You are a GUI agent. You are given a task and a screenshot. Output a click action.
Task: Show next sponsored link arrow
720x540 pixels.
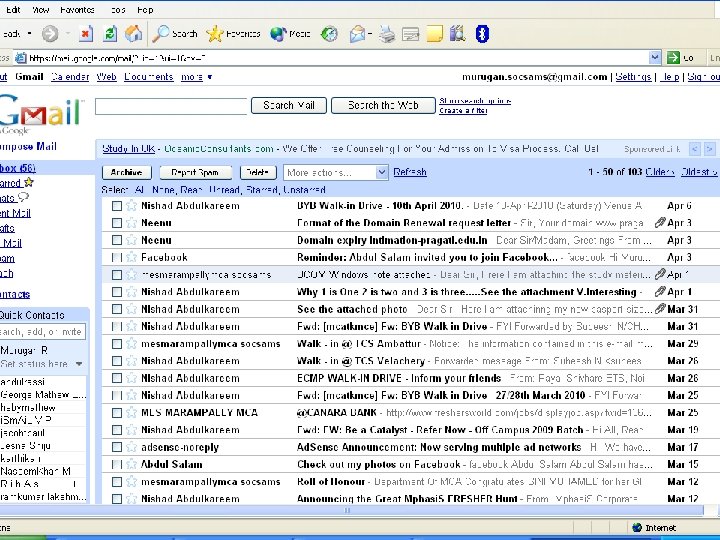[710, 149]
